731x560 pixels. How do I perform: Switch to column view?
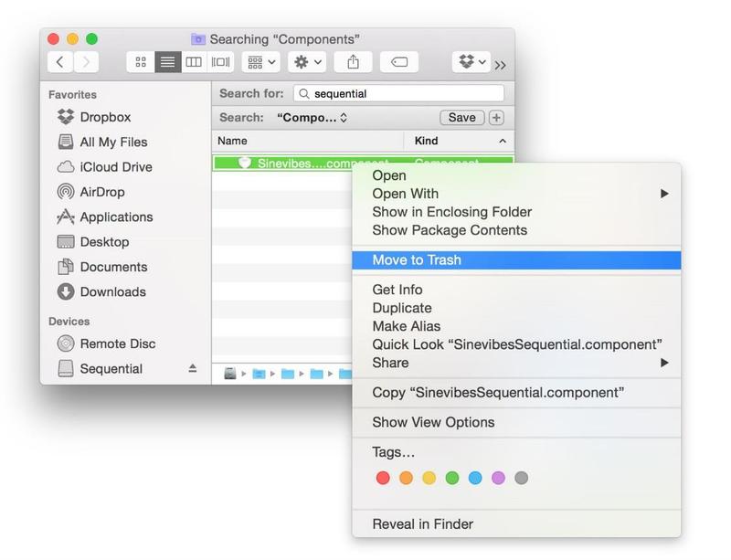[x=194, y=62]
